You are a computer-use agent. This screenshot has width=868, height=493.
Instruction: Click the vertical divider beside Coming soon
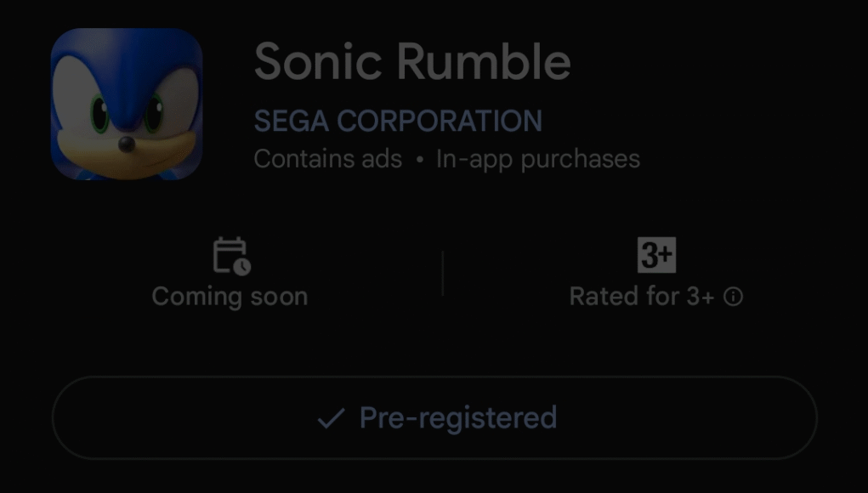(442, 273)
